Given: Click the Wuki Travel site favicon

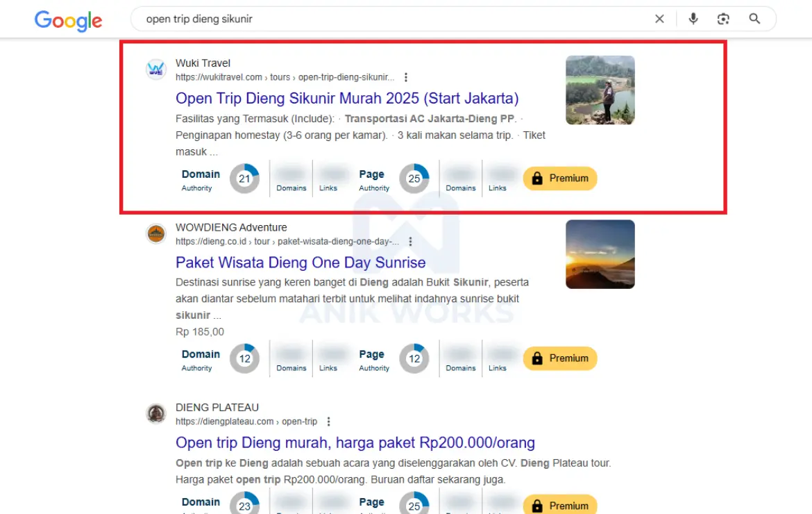Looking at the screenshot, I should 156,69.
